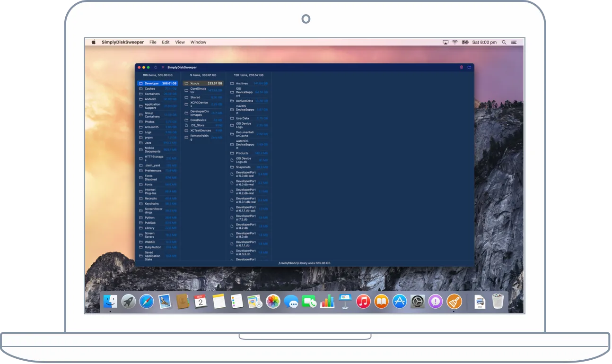Viewport: 612px width, 364px height.
Task: Select the Android folder
Action: pos(157,99)
